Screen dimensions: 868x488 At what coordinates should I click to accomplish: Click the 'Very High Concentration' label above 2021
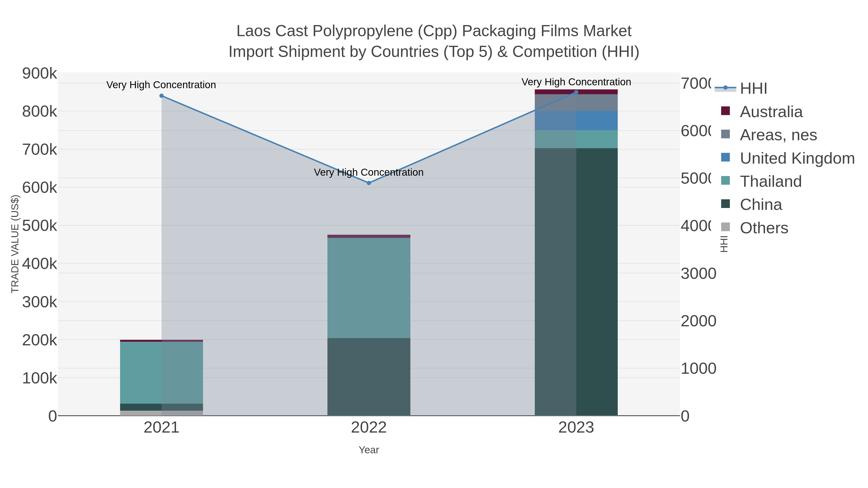point(161,85)
